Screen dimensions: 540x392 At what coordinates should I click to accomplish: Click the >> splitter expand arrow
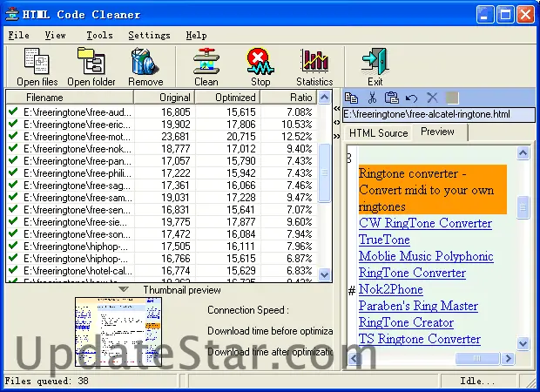tap(337, 136)
